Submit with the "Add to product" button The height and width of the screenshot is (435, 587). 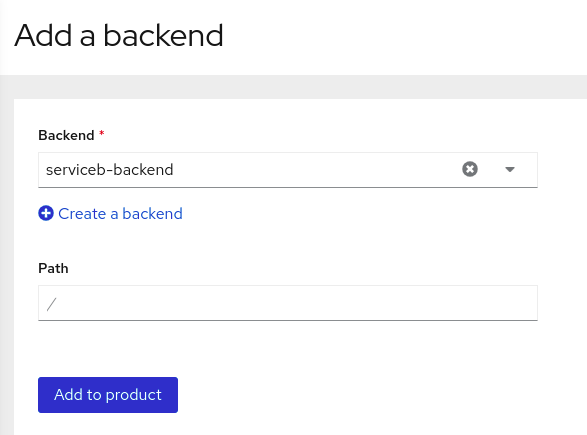click(108, 395)
